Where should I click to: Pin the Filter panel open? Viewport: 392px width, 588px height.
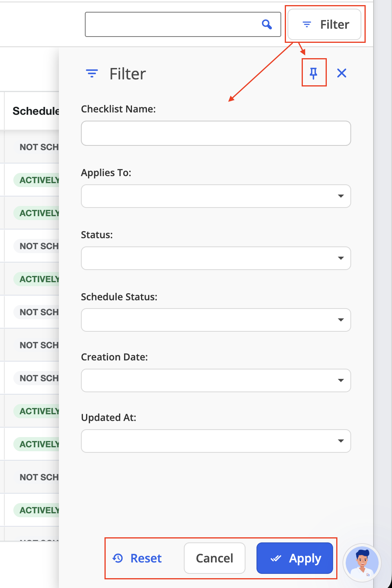(313, 73)
